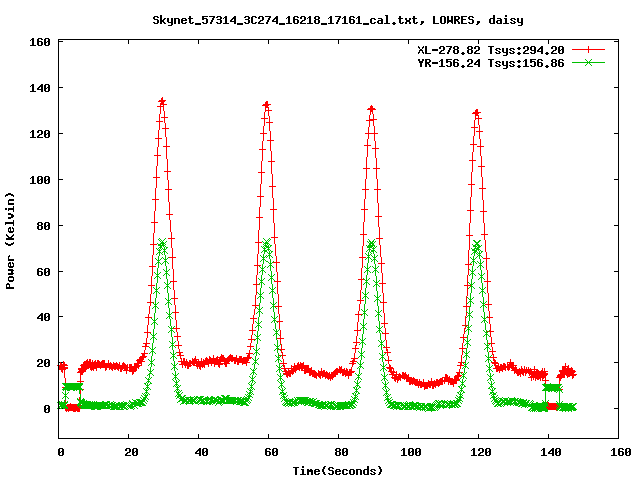The image size is (640, 480).
Task: Click the green peak near 30 seconds
Action: click(x=162, y=244)
